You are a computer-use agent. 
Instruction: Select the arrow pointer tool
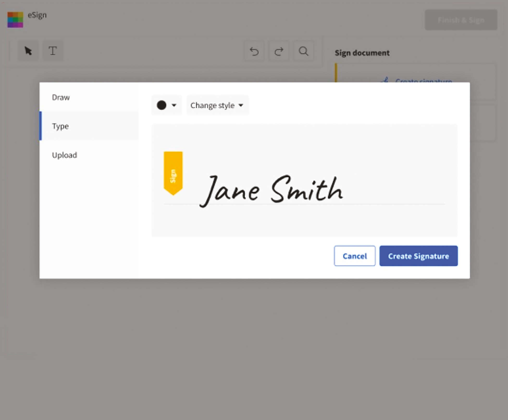coord(28,51)
